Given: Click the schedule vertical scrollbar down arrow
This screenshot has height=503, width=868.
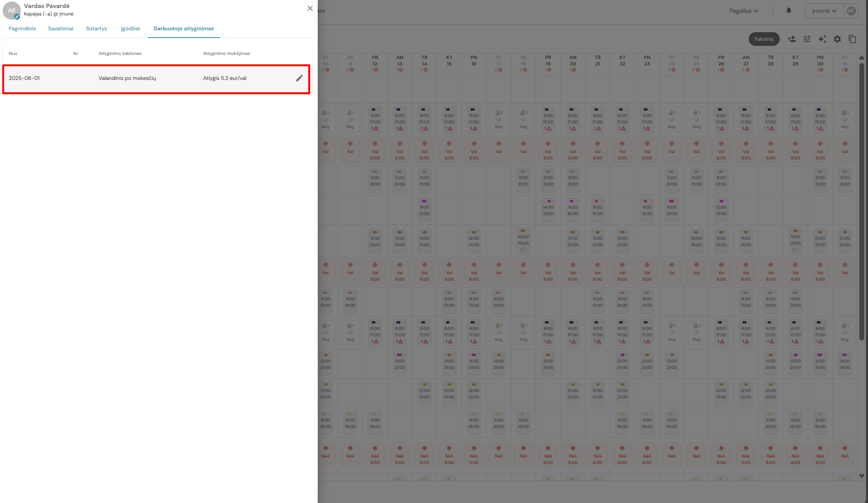Looking at the screenshot, I should (x=862, y=476).
